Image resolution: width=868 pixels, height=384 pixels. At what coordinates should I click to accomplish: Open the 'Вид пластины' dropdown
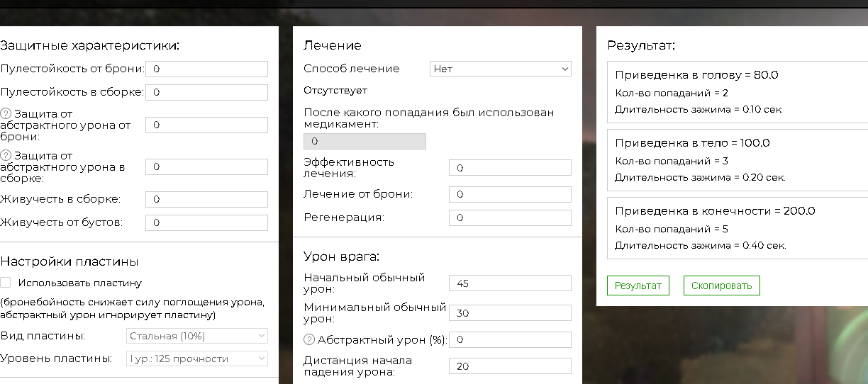pos(197,336)
